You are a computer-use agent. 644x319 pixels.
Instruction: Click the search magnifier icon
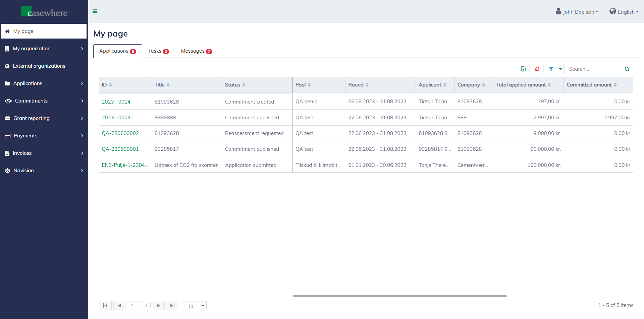point(627,69)
